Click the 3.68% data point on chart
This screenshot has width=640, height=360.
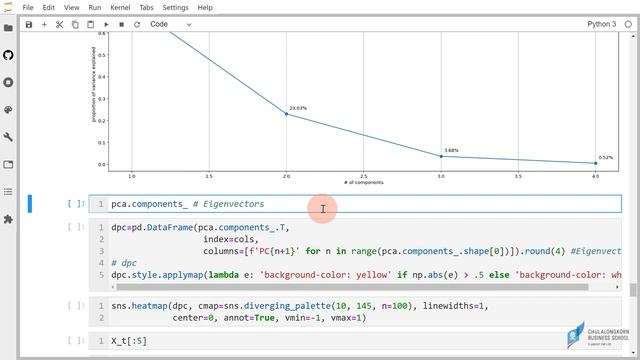(x=441, y=156)
